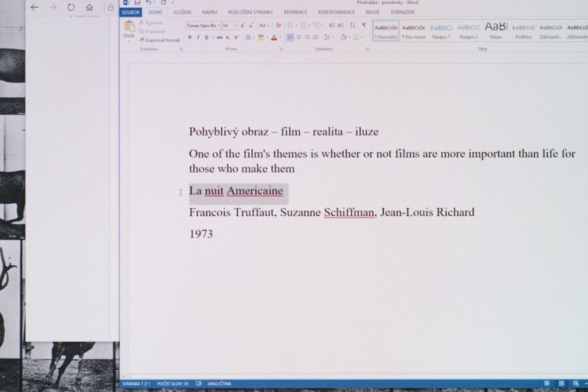This screenshot has height=392, width=588.
Task: Open the VLOŽENÍ ribbon tab
Action: click(x=182, y=12)
